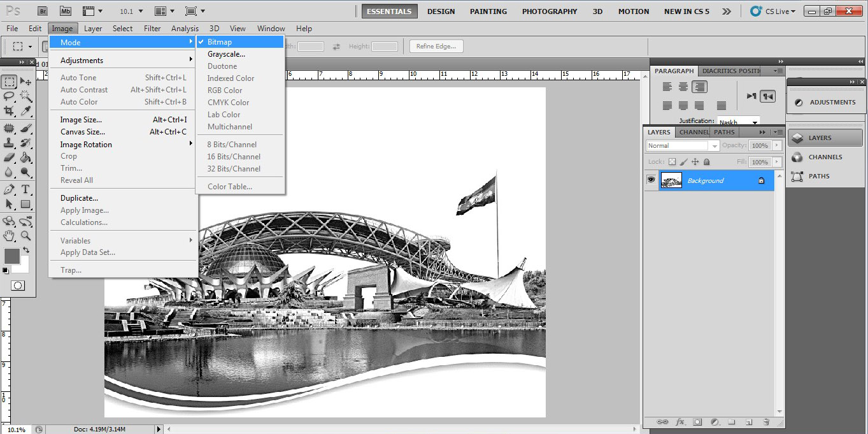The image size is (868, 434).
Task: Open Mini Bridge via the Mb icon
Action: point(65,11)
